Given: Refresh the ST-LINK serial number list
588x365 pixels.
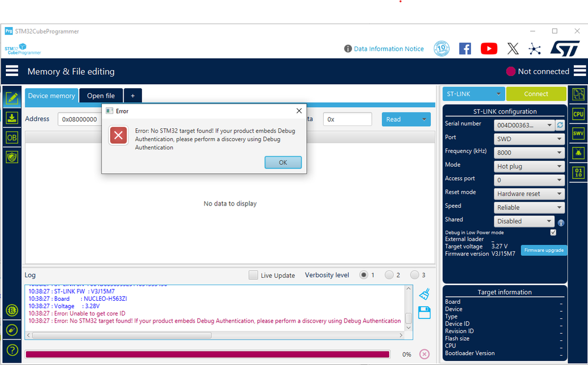Looking at the screenshot, I should pos(560,125).
